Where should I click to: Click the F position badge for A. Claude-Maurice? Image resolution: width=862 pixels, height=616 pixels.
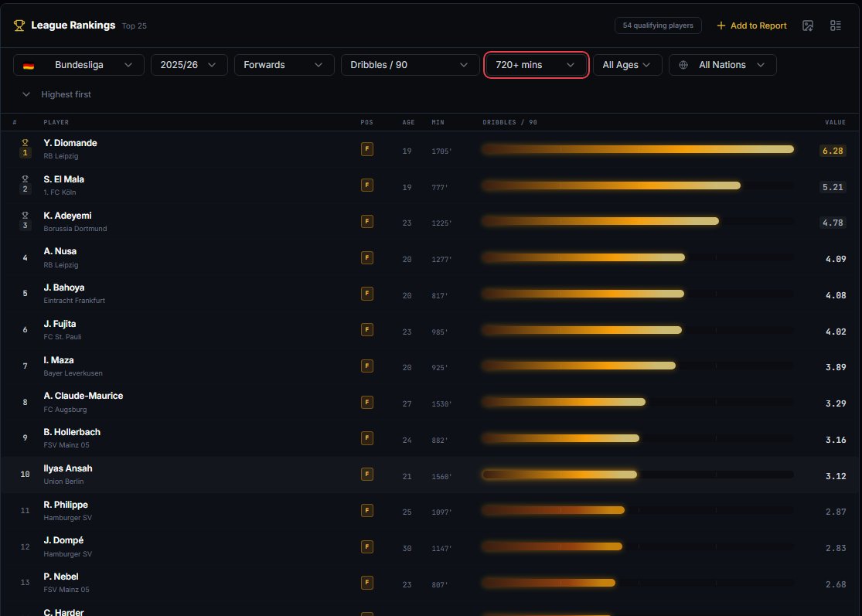[367, 402]
